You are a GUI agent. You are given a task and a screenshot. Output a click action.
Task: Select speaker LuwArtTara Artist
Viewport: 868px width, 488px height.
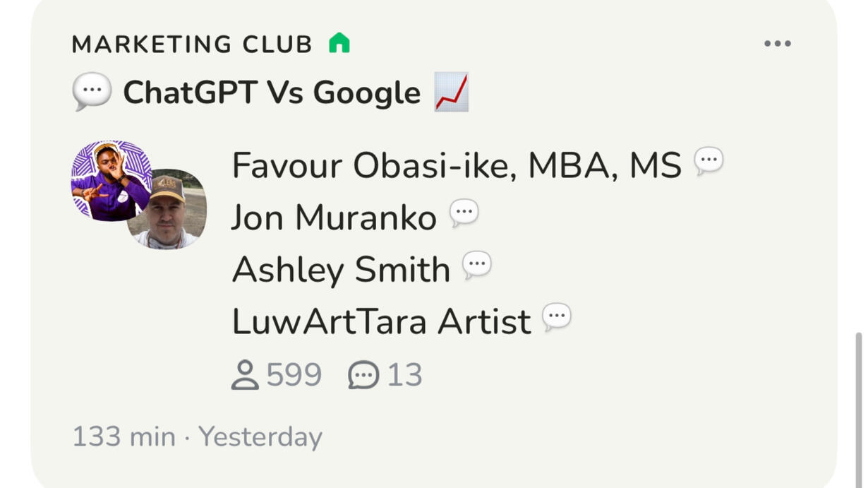[x=381, y=322]
